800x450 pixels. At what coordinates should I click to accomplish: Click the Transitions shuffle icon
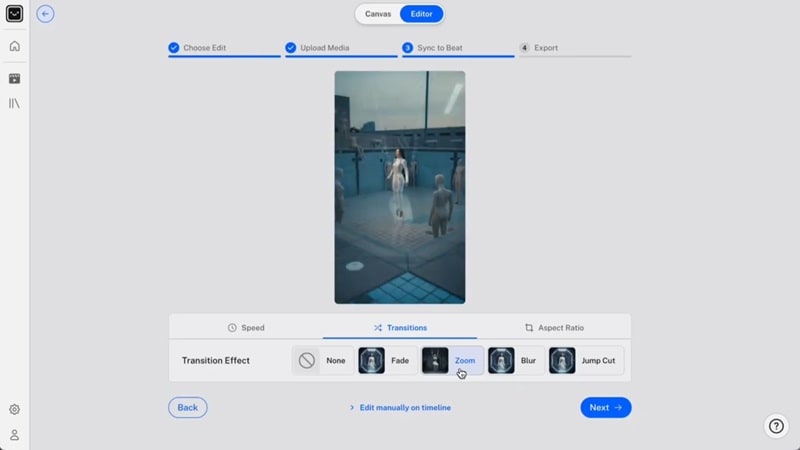pyautogui.click(x=378, y=328)
